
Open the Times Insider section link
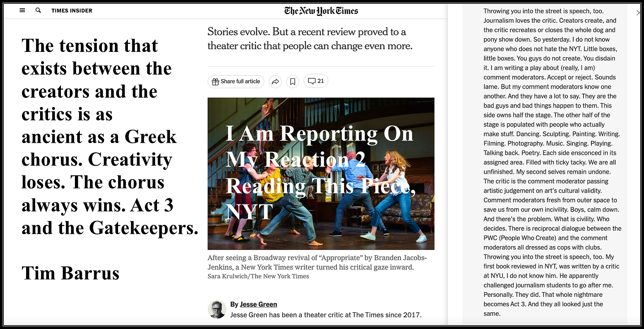pyautogui.click(x=72, y=11)
